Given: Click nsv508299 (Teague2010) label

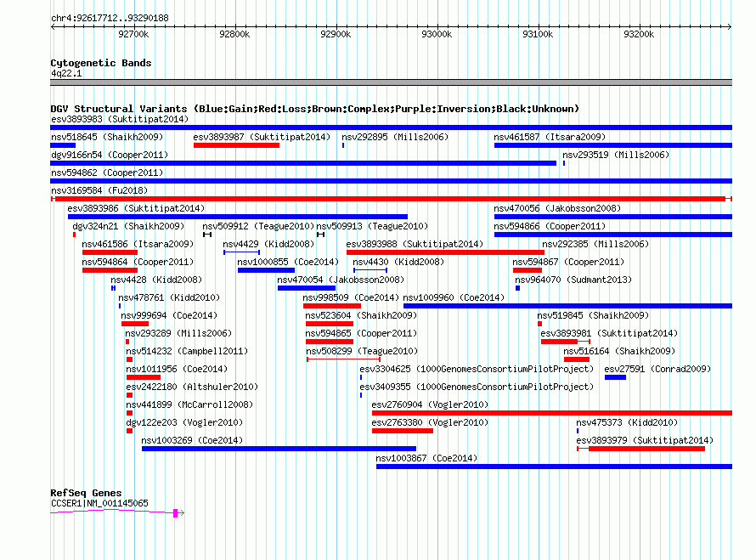Looking at the screenshot, I should [362, 351].
